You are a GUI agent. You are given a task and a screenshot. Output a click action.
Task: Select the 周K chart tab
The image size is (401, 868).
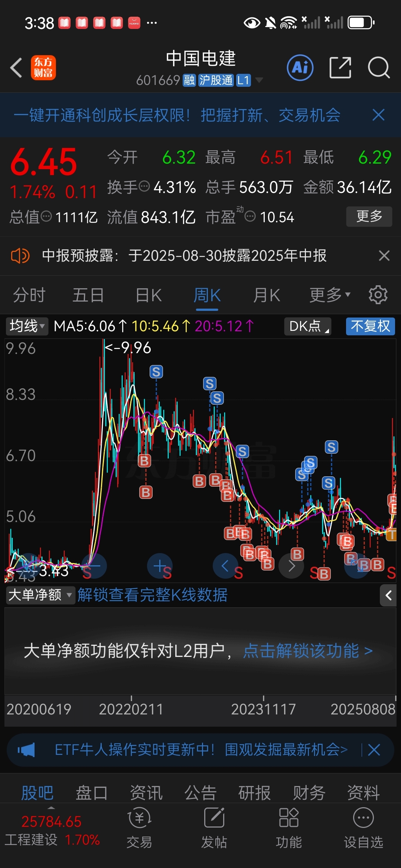click(207, 295)
